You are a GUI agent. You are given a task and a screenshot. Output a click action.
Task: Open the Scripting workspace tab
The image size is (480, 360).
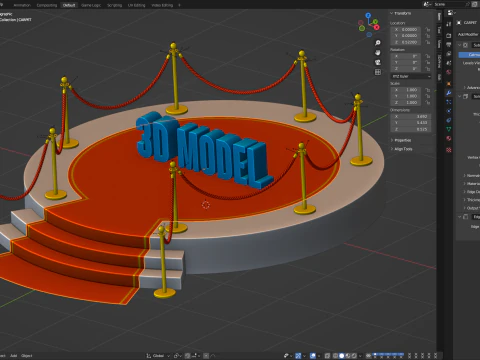114,5
